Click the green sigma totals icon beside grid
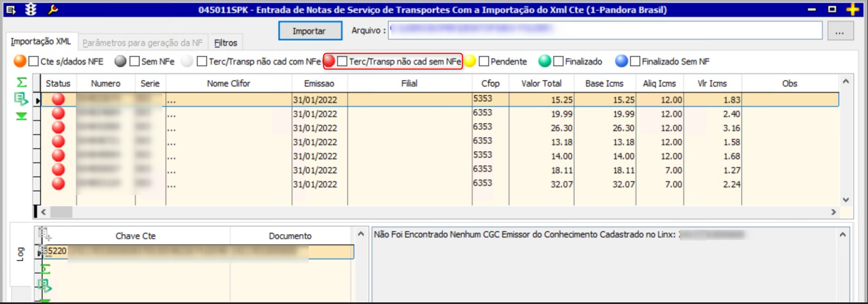This screenshot has width=868, height=304. click(22, 82)
